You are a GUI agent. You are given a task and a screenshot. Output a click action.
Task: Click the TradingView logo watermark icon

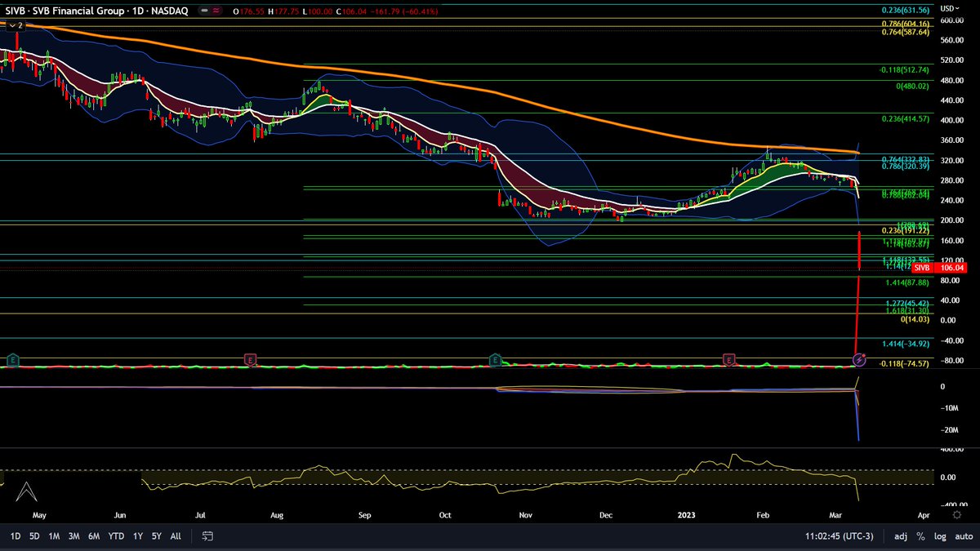(x=25, y=492)
